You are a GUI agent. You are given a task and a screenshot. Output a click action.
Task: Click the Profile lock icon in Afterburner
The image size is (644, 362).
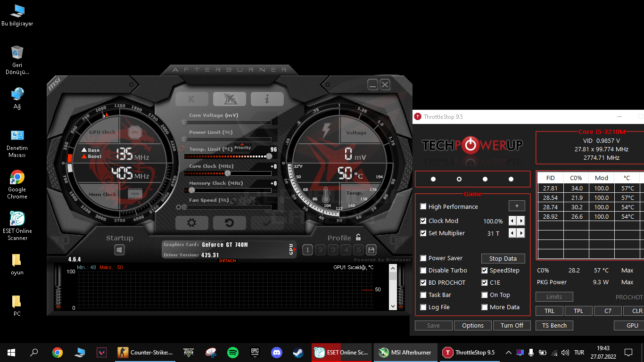(x=358, y=238)
